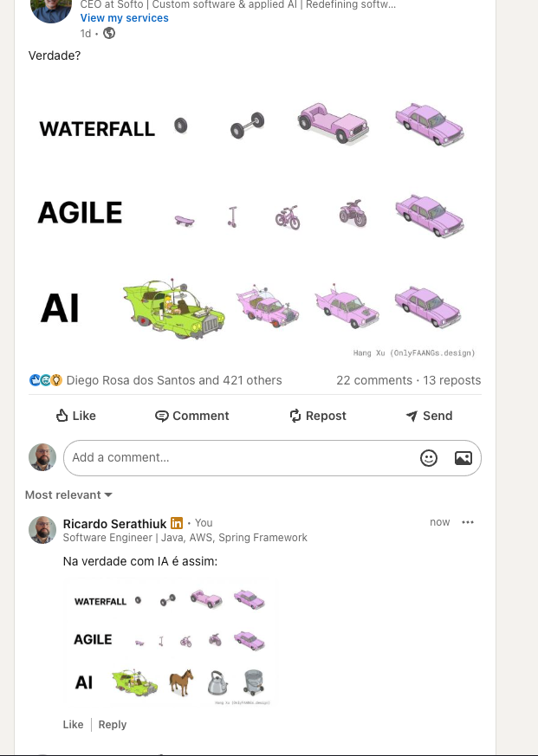This screenshot has height=756, width=538.
Task: Expand the Most relevant sort dropdown
Action: tap(68, 494)
